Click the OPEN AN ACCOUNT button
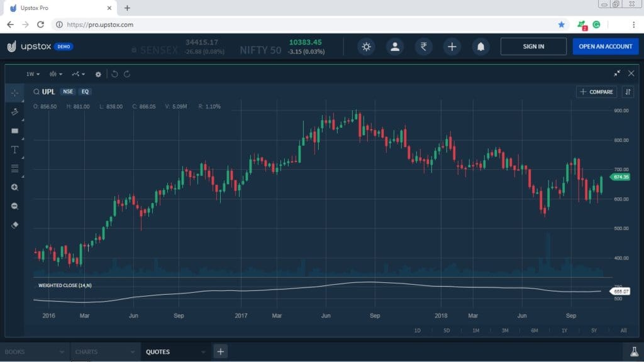644x362 pixels. click(x=605, y=46)
